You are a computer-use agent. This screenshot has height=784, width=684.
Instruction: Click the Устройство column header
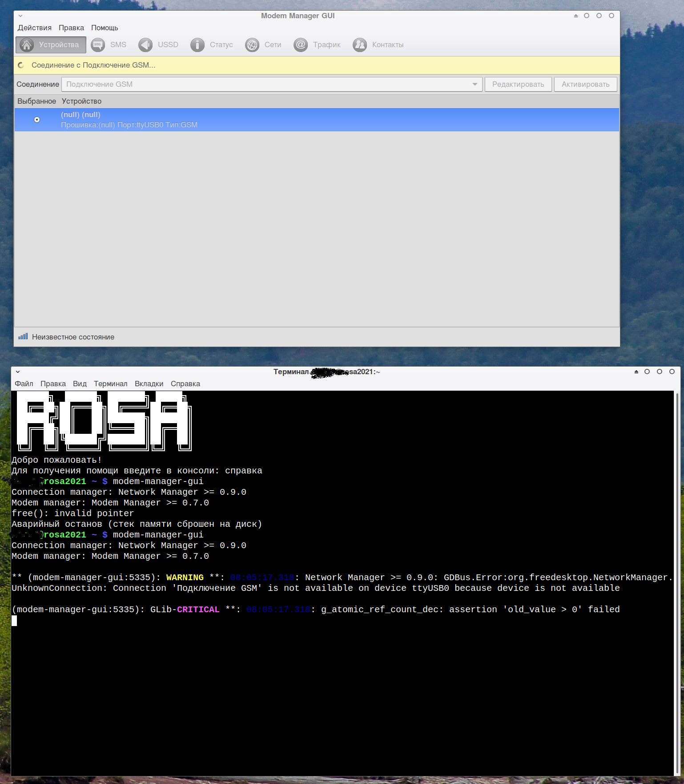pos(81,101)
